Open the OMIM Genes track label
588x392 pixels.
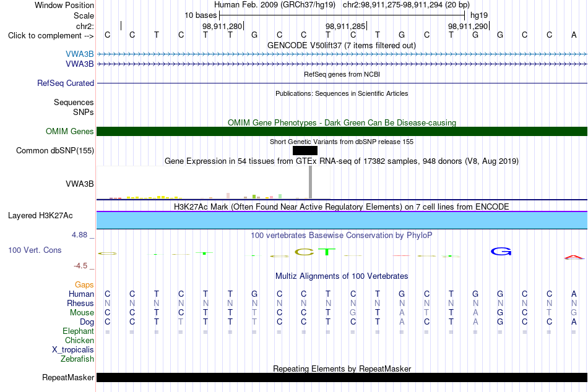click(70, 131)
